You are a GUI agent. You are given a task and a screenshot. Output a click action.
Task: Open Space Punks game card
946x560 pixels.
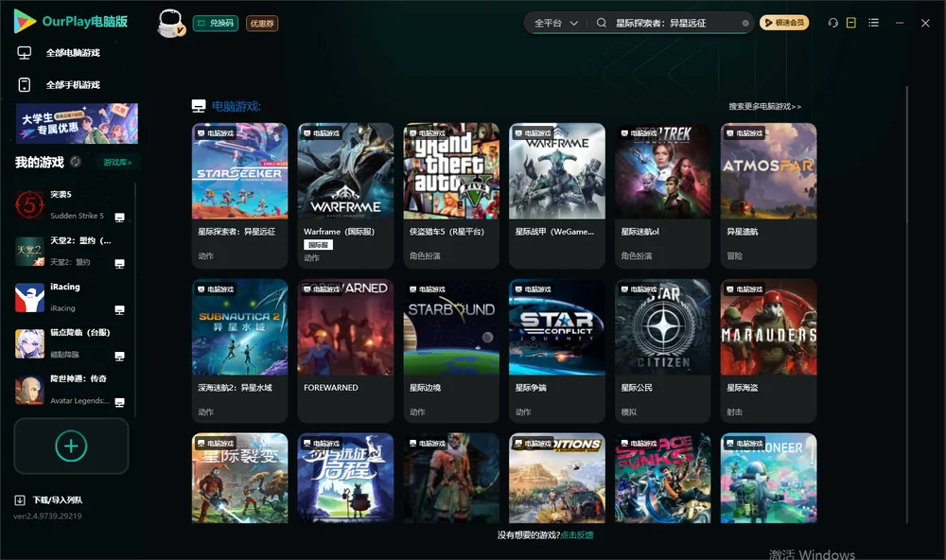662,478
